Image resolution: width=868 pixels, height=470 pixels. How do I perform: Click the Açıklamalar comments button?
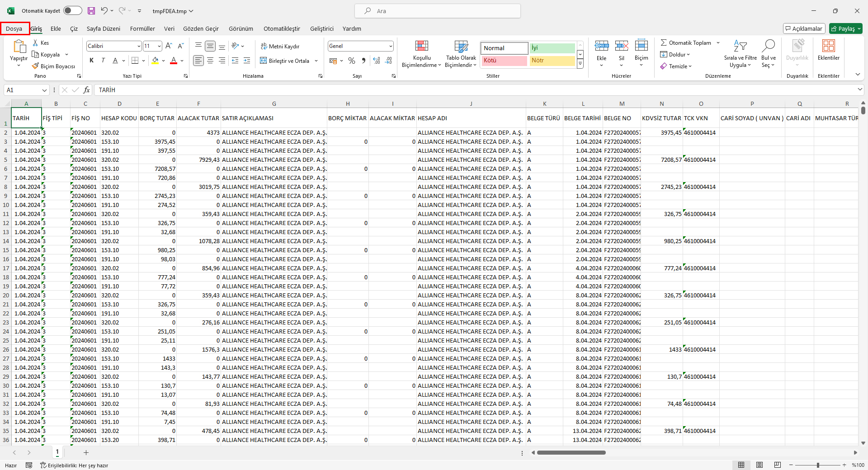click(804, 28)
